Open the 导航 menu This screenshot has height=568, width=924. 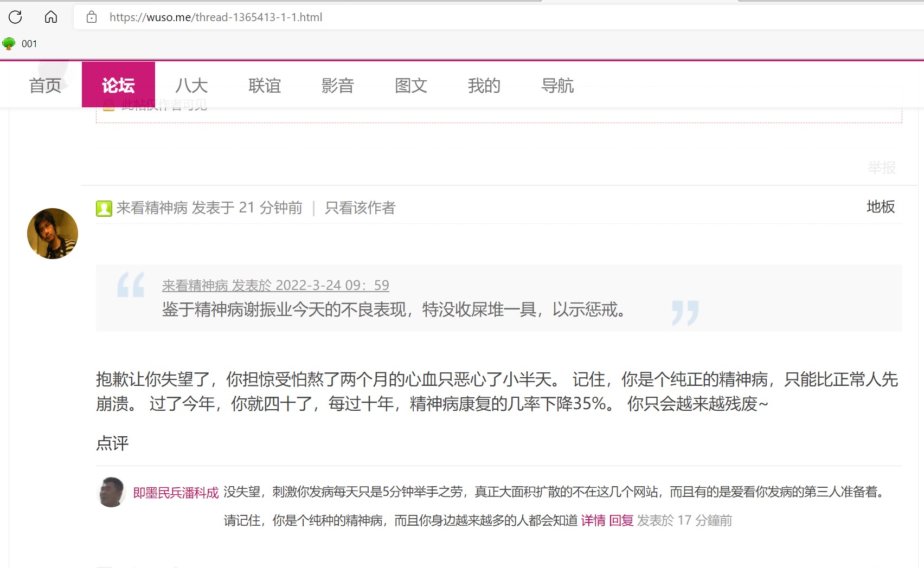pos(557,85)
